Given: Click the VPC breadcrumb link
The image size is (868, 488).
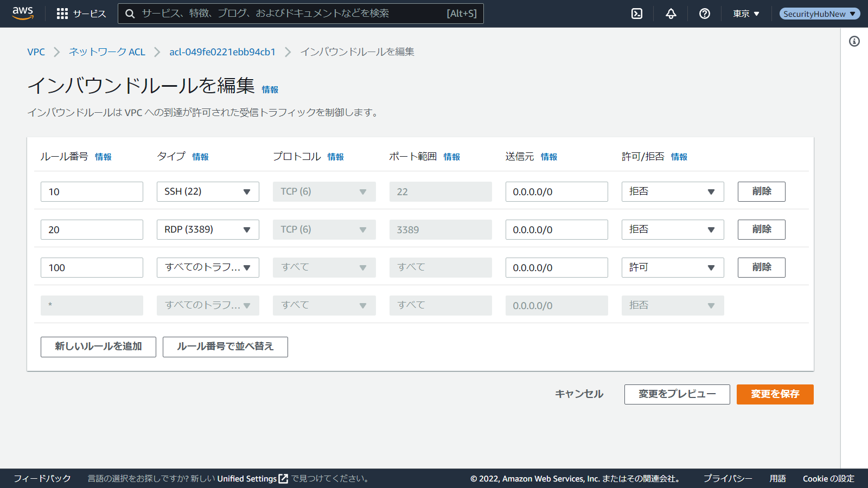Looking at the screenshot, I should pyautogui.click(x=36, y=52).
